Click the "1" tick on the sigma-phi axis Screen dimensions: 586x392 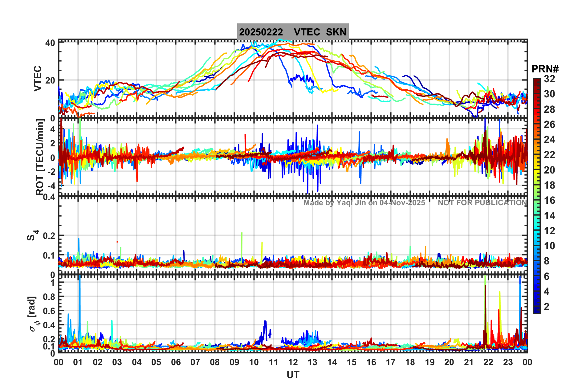tap(53, 283)
